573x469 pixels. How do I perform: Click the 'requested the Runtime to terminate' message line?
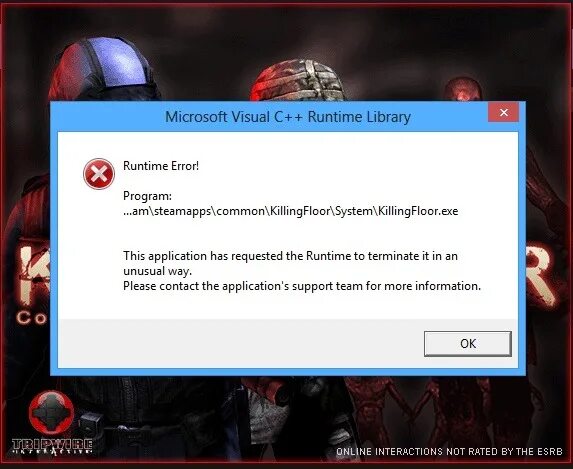tap(290, 256)
